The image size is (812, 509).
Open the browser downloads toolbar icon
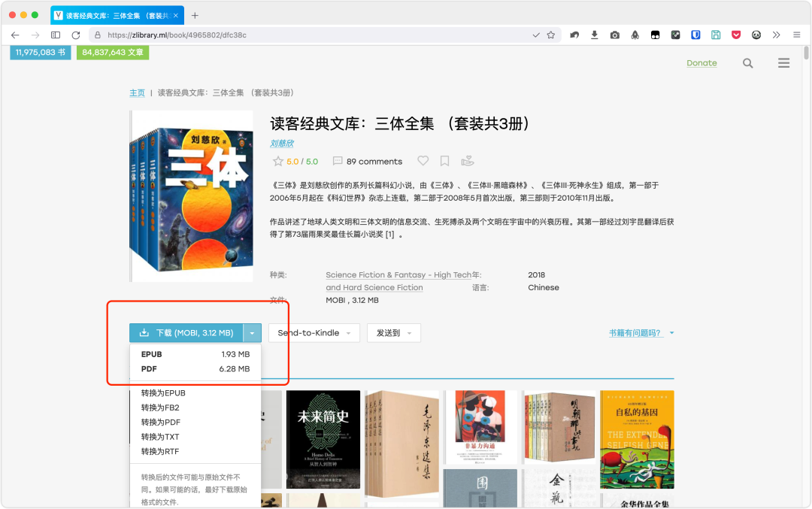pyautogui.click(x=595, y=35)
